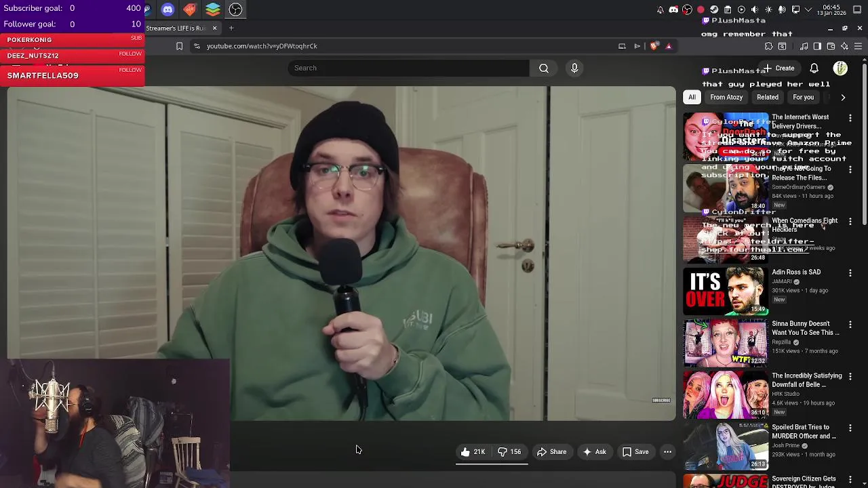Click the video player to pause
The width and height of the screenshot is (868, 488).
coord(341,253)
